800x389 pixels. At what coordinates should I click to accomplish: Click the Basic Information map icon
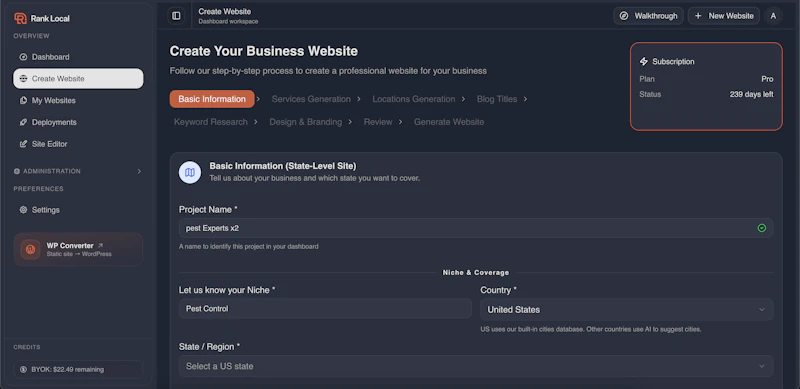190,173
